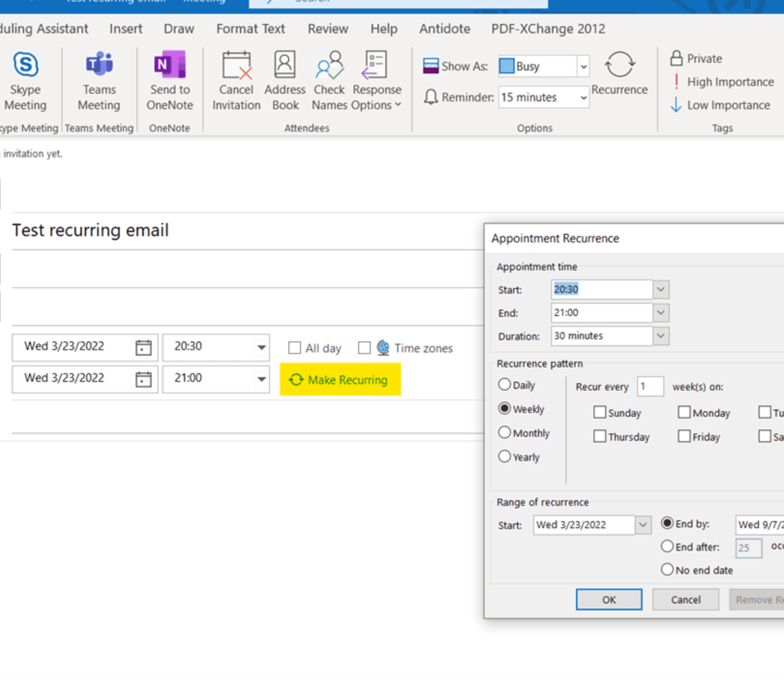
Task: Check Sunday in recurrence pattern
Action: click(599, 413)
